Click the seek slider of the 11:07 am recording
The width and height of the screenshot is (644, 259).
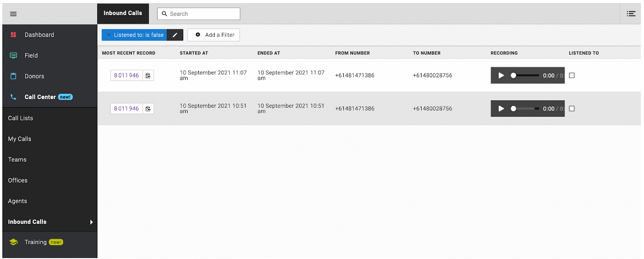coord(525,75)
